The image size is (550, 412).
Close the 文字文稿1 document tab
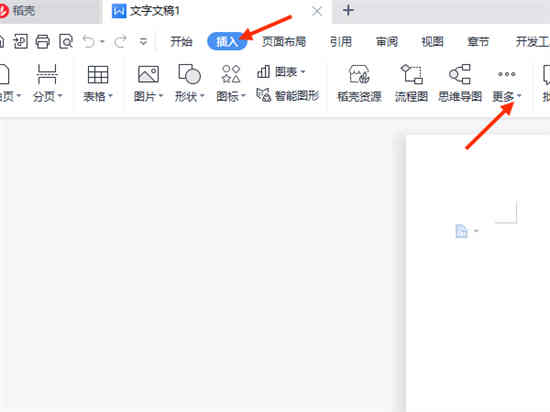pos(317,11)
